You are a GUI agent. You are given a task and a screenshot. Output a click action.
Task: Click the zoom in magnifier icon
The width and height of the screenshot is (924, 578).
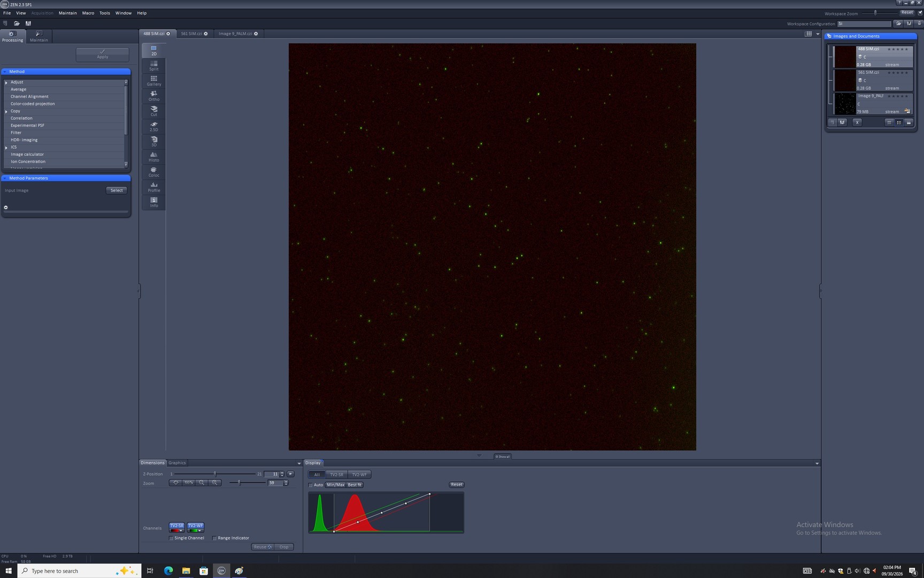tap(215, 483)
